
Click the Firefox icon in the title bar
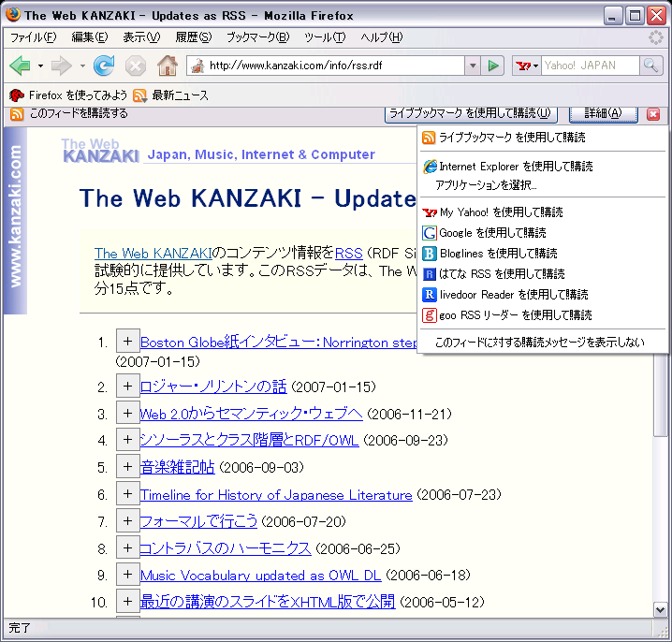point(13,14)
